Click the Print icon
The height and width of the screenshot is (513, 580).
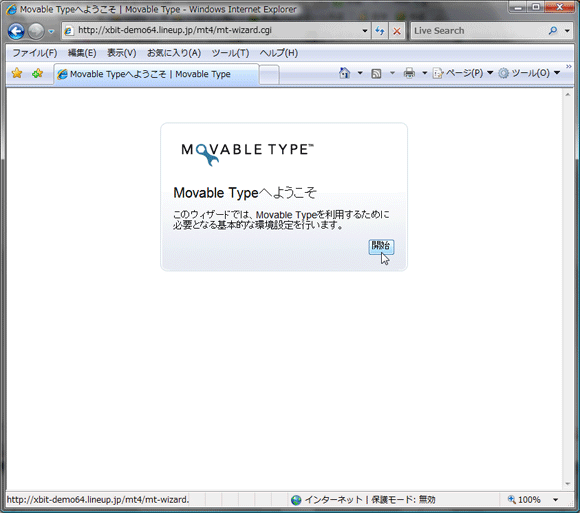(x=409, y=73)
